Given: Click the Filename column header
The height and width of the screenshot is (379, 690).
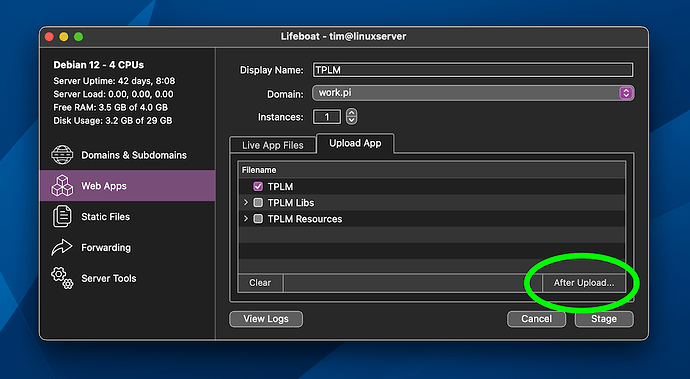Looking at the screenshot, I should click(x=432, y=170).
